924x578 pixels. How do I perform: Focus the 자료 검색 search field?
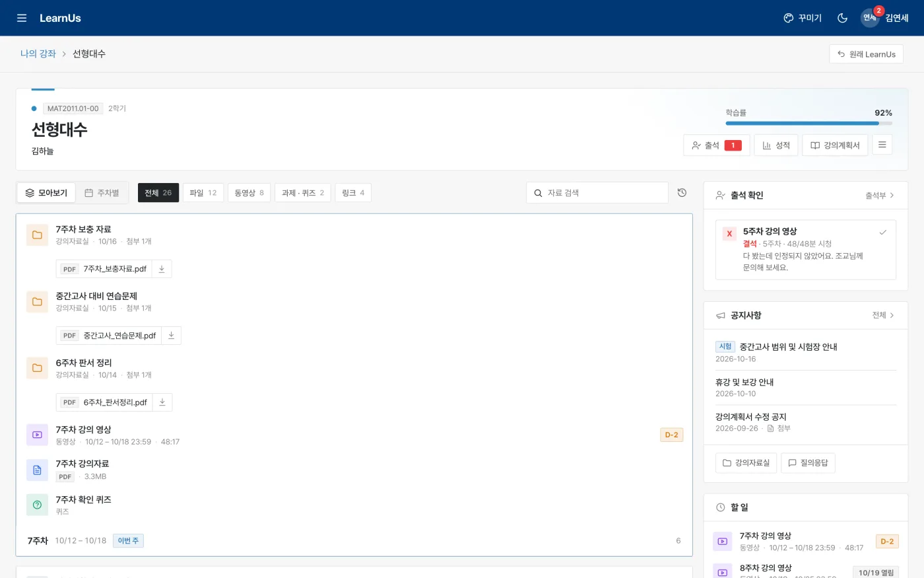tap(597, 193)
